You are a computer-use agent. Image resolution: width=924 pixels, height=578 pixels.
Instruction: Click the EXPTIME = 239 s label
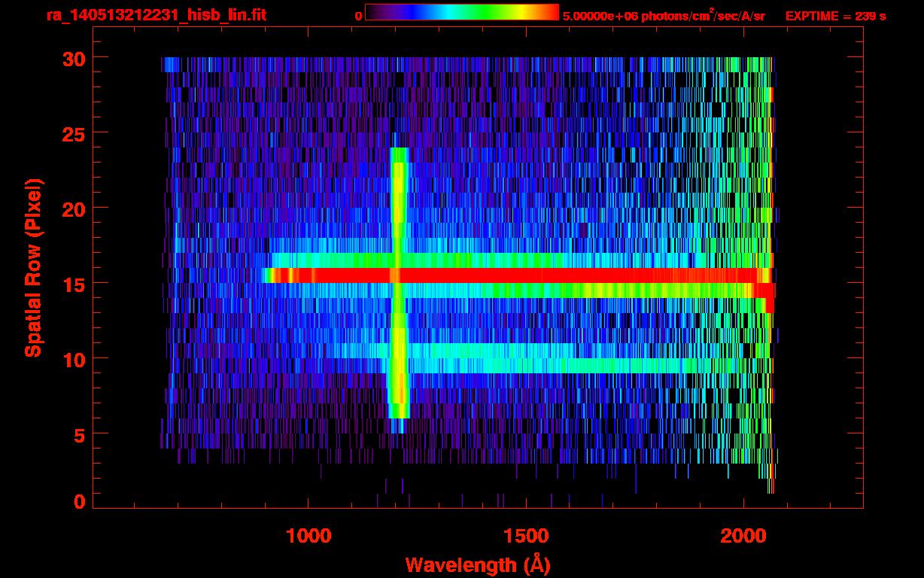(835, 16)
